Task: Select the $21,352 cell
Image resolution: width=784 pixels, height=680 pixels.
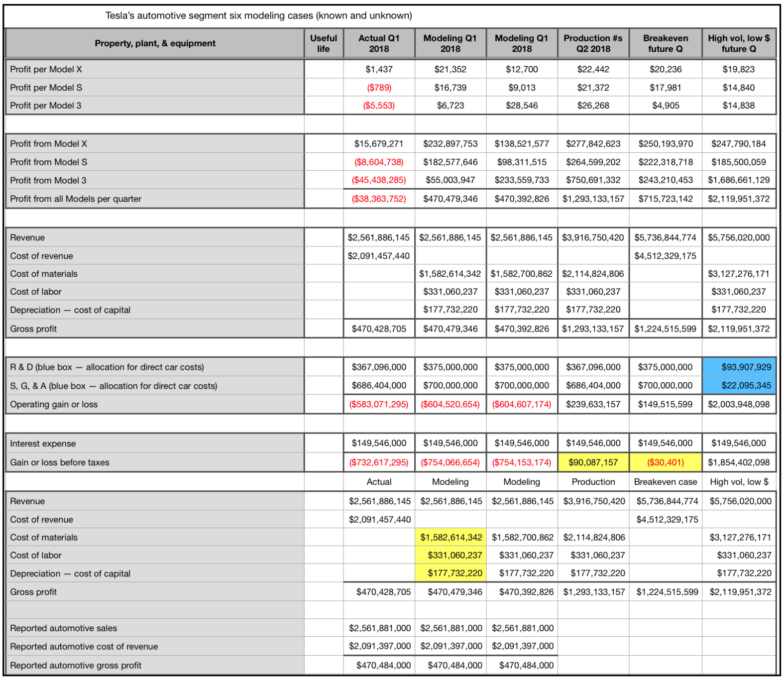Action: tap(450, 69)
